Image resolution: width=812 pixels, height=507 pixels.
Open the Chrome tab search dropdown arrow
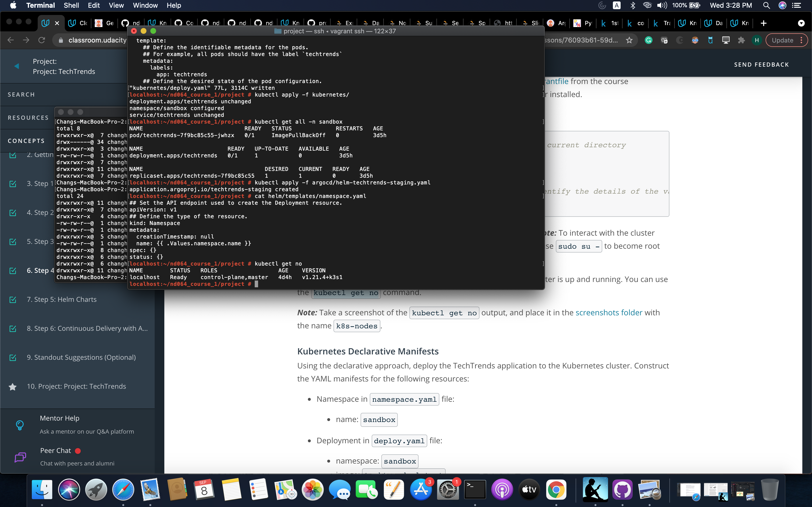click(x=801, y=23)
